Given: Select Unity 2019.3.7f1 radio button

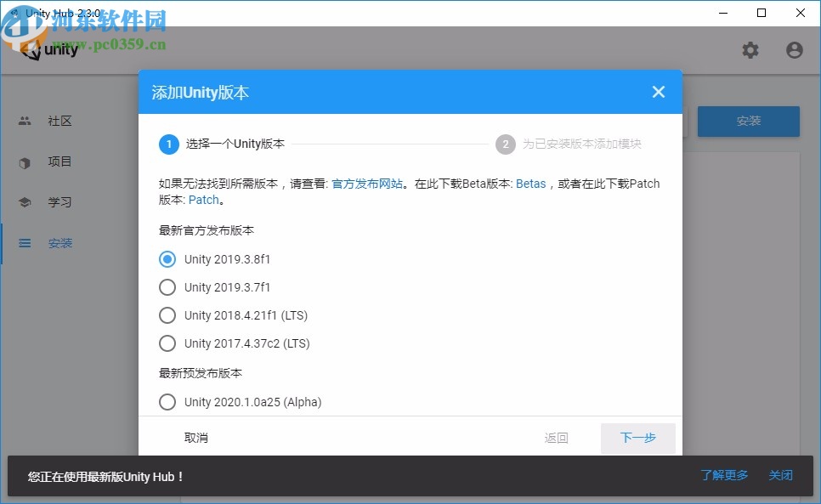Looking at the screenshot, I should (167, 287).
